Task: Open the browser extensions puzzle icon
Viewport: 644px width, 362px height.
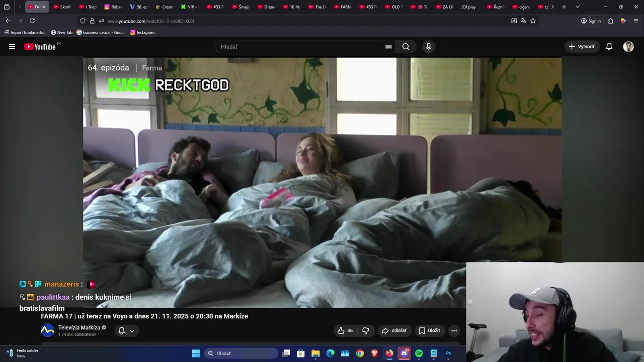Action: click(610, 21)
